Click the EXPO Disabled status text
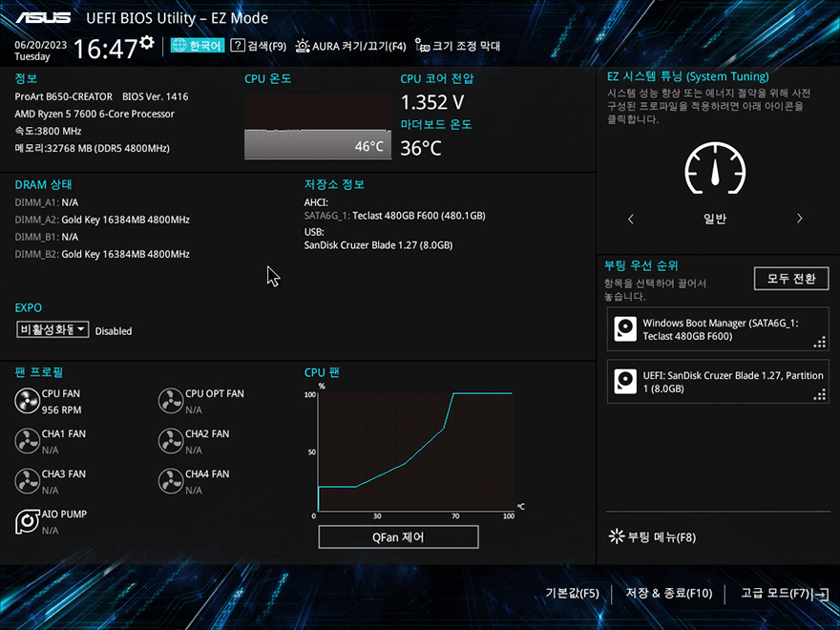Screen dimensions: 840x630 [x=114, y=331]
